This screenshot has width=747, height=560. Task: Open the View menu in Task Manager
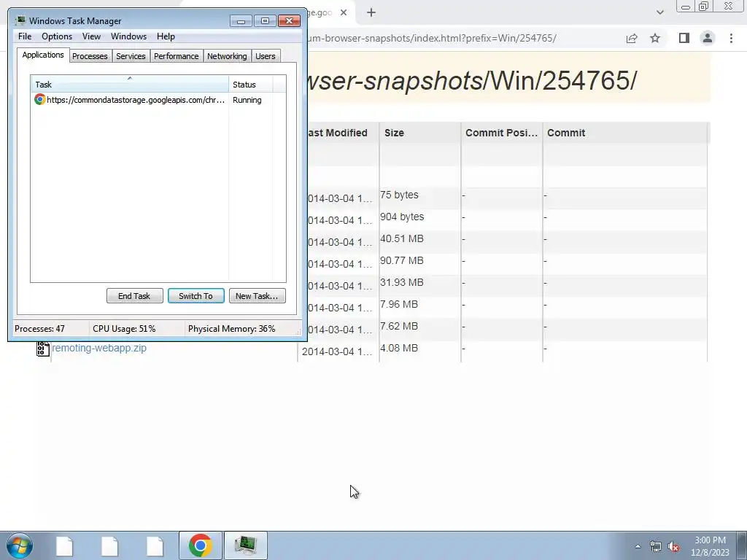click(91, 36)
